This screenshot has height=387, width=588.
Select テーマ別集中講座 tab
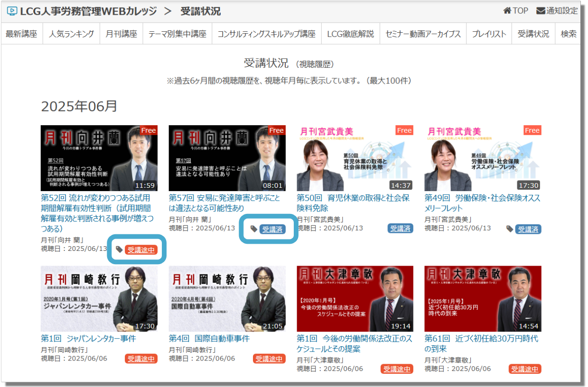(x=177, y=34)
